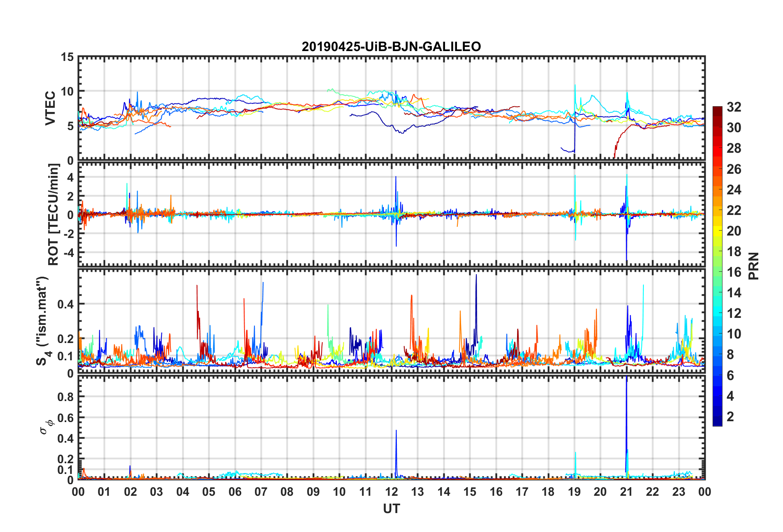Click colorbar tick label 16

(734, 272)
